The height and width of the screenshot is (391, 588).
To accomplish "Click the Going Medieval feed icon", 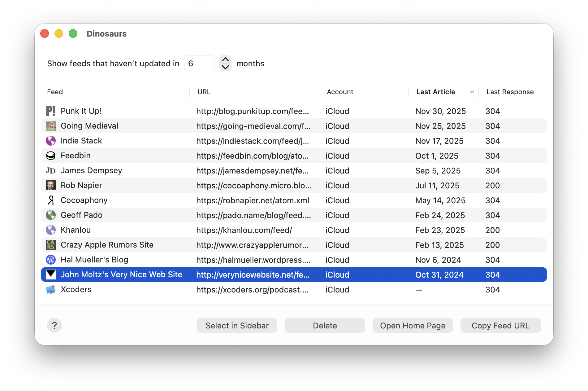I will point(51,126).
